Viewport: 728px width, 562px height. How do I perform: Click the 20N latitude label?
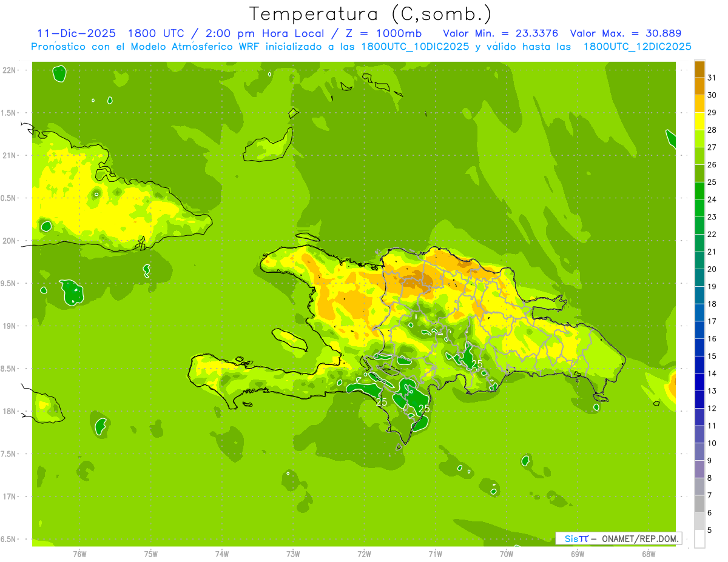(x=10, y=241)
